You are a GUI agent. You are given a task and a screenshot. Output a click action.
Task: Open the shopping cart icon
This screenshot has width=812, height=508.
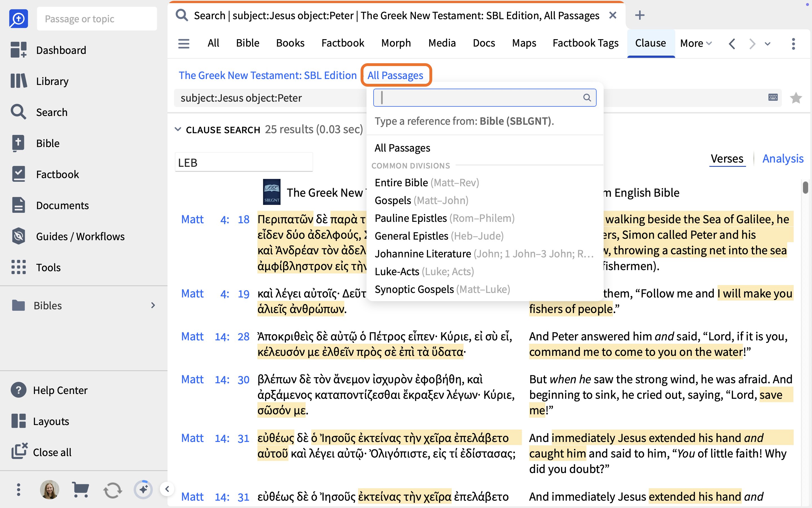(81, 490)
